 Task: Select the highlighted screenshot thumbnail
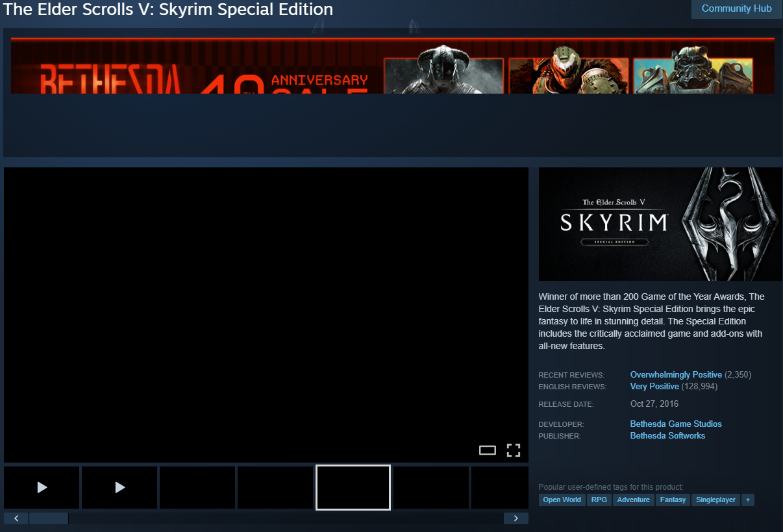pos(353,487)
